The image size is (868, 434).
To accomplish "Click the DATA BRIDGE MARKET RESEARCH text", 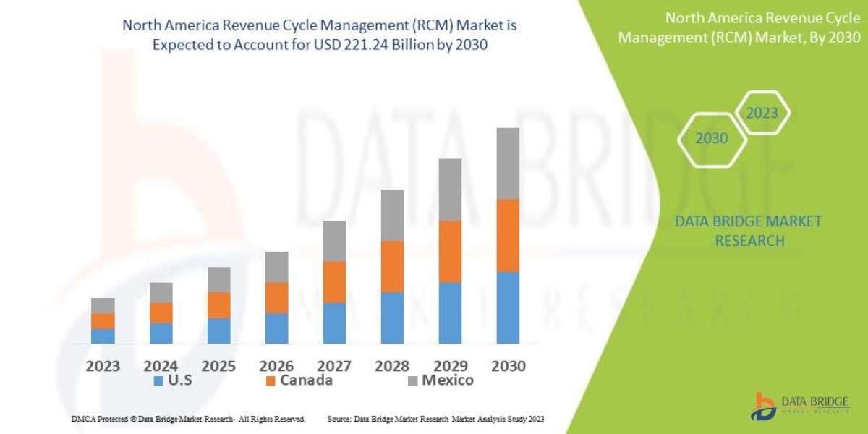I will click(x=749, y=231).
